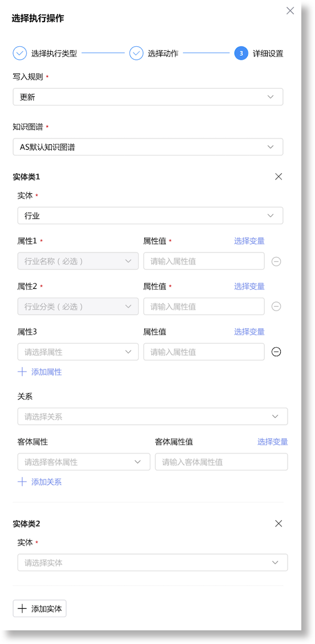Open the 请选择客体属性 dropdown
The height and width of the screenshot is (644, 315).
pos(84,462)
